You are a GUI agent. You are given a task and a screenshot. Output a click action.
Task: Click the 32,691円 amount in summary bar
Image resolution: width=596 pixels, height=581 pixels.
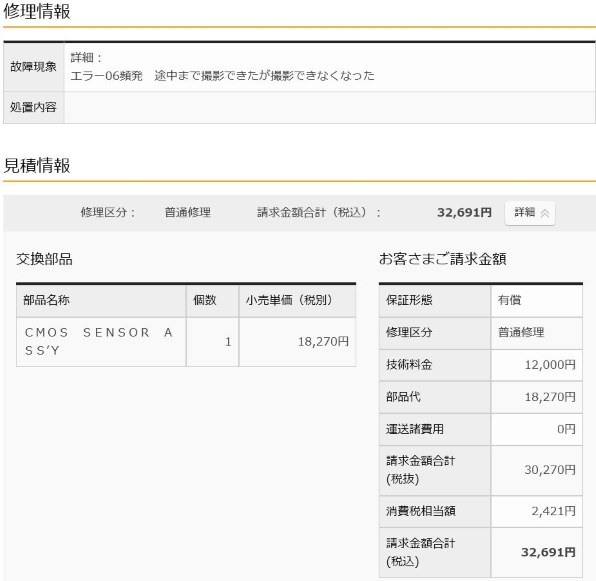coord(464,212)
